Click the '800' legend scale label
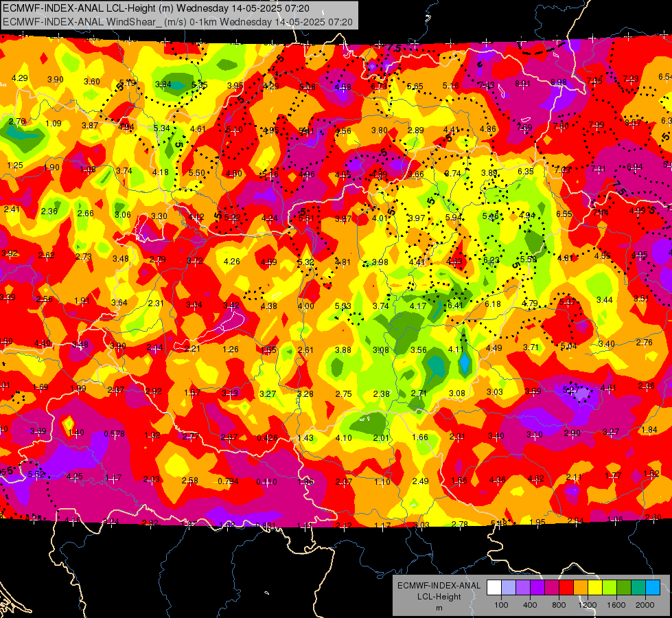The width and height of the screenshot is (672, 618). tap(559, 605)
